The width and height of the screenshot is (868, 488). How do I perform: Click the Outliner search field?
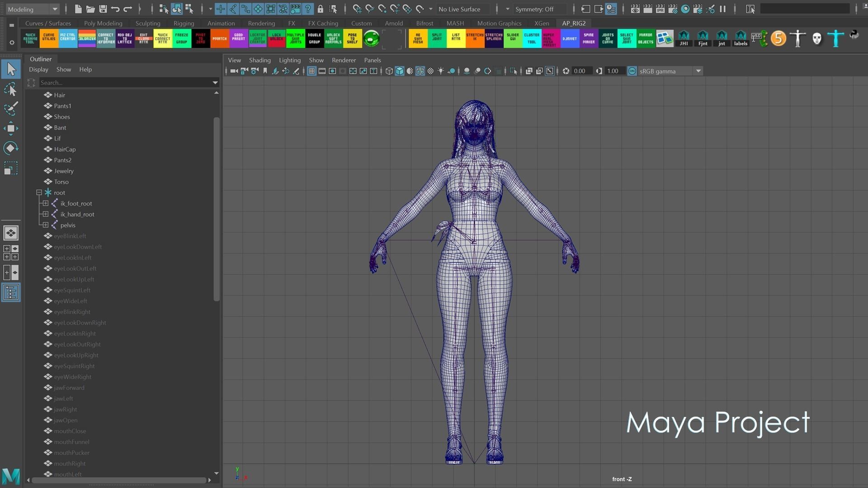point(125,83)
